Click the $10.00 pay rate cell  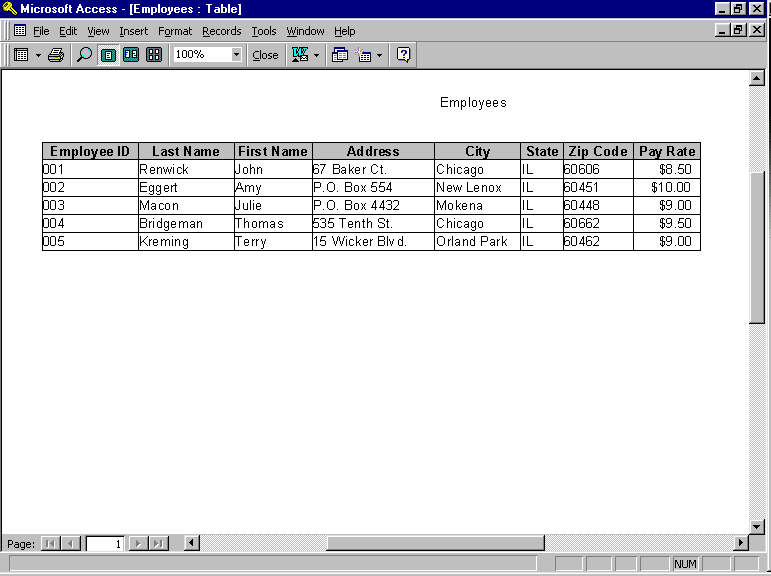(667, 187)
